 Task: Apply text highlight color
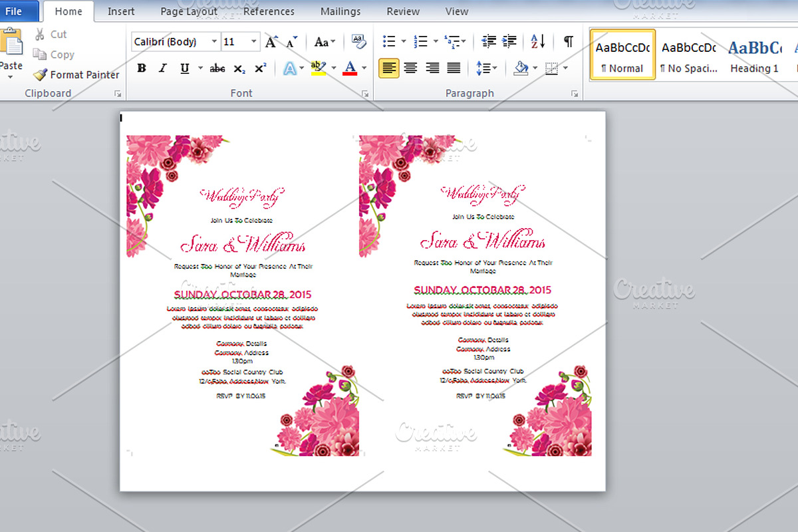pos(318,68)
